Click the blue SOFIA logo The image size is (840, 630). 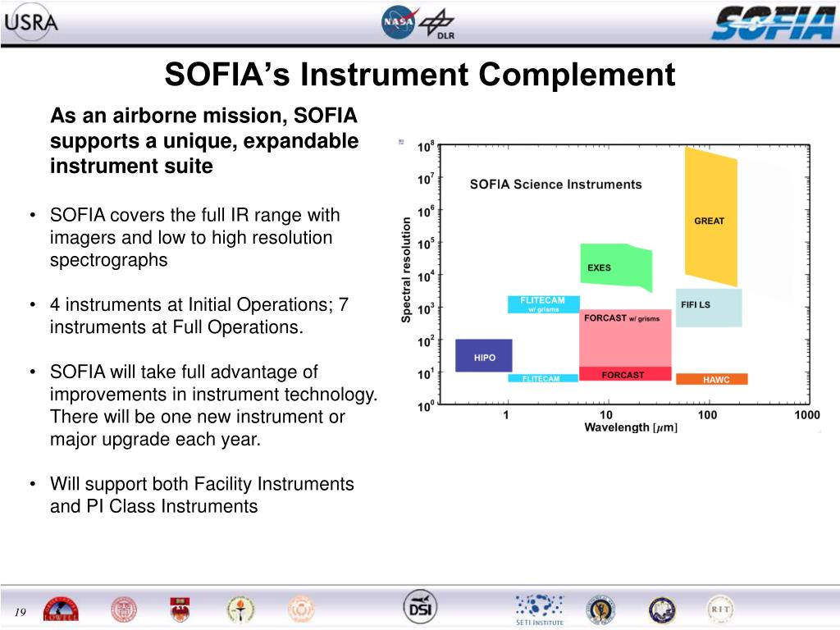(x=774, y=24)
